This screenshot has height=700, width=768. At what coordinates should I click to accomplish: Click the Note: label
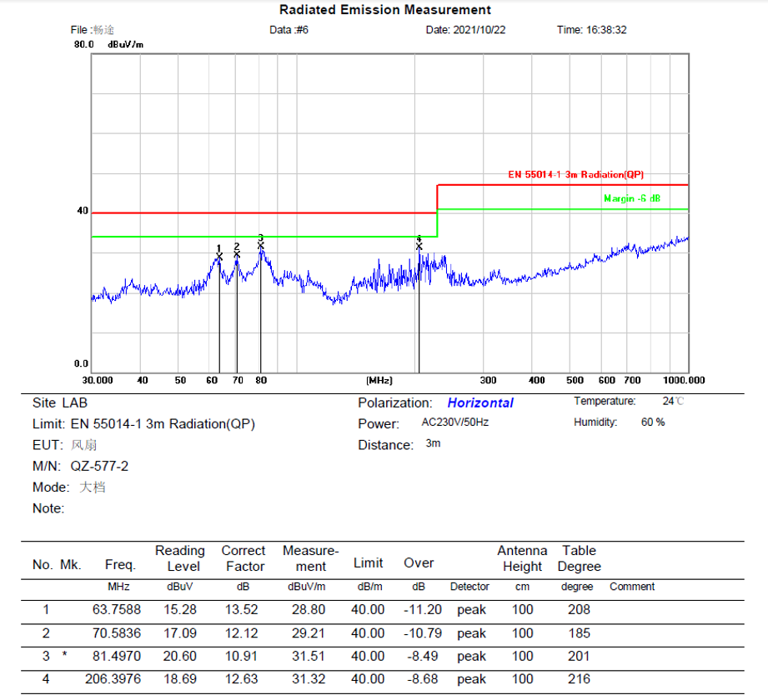tap(48, 508)
